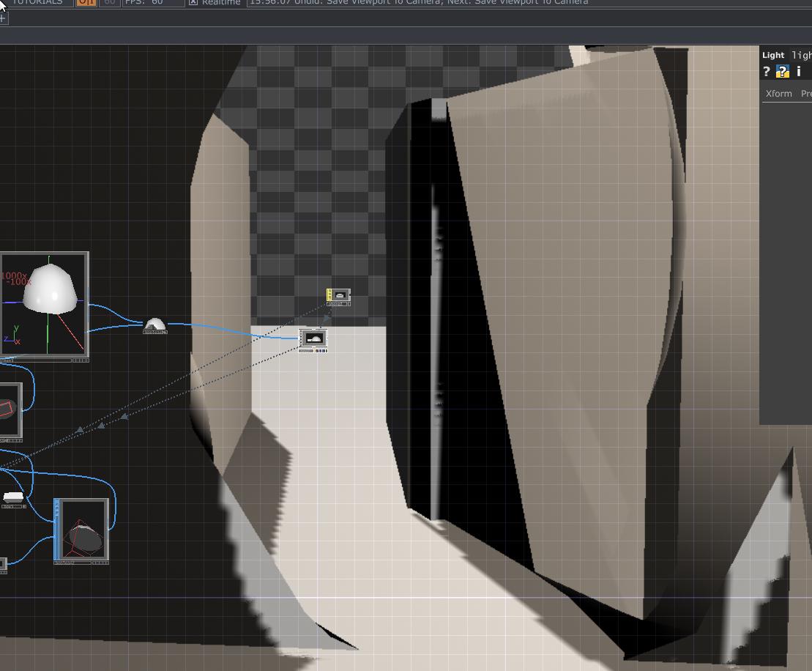
Task: Add a new pane with the plus button
Action: 3,18
